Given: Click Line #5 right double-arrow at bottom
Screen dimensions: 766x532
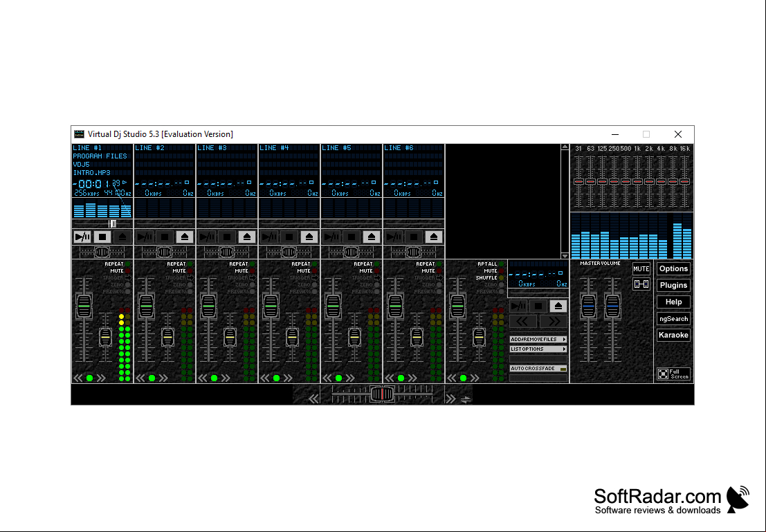Looking at the screenshot, I should coord(350,378).
